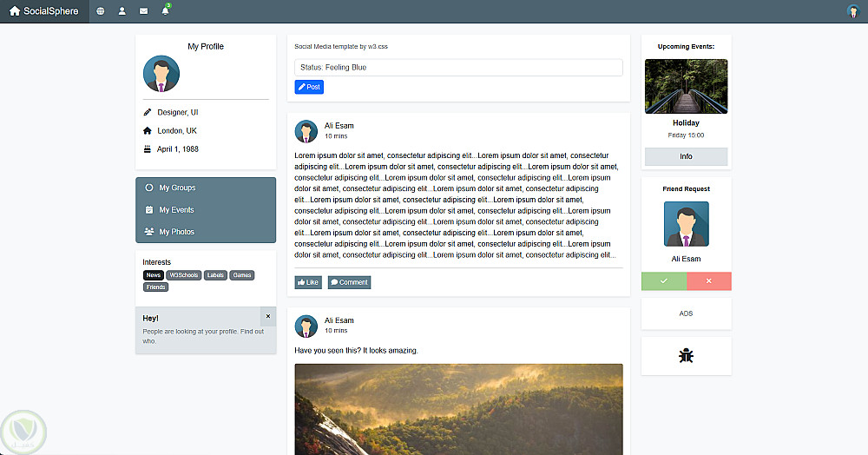Click the SocialSphere home logo
This screenshot has width=868, height=455.
[x=44, y=11]
